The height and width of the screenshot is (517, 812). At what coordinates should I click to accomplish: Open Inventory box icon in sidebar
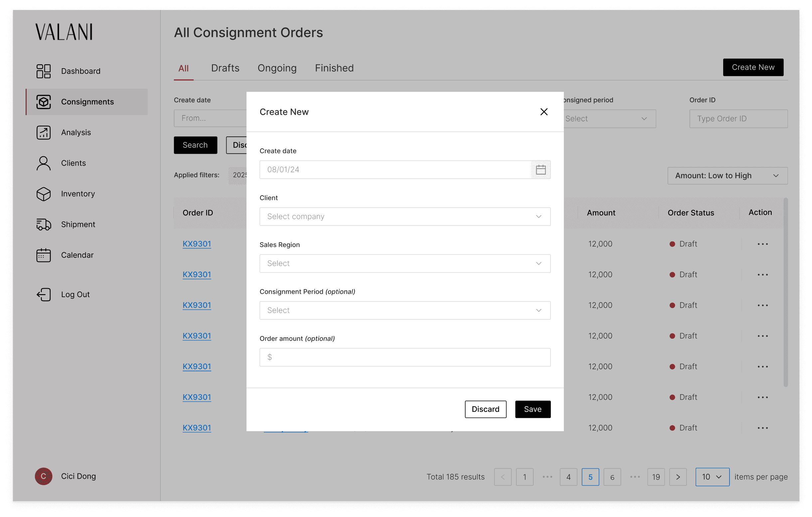(44, 194)
